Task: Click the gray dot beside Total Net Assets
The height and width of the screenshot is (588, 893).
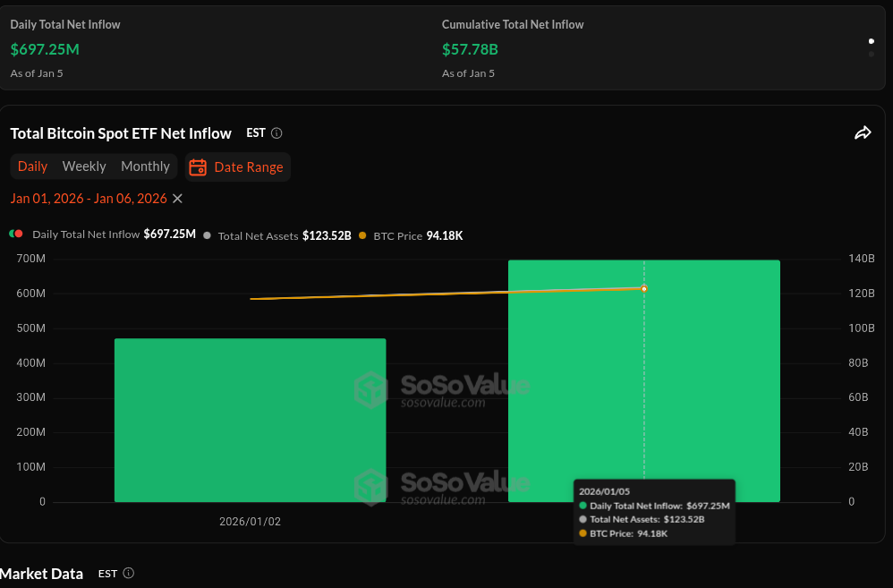Action: [x=206, y=235]
